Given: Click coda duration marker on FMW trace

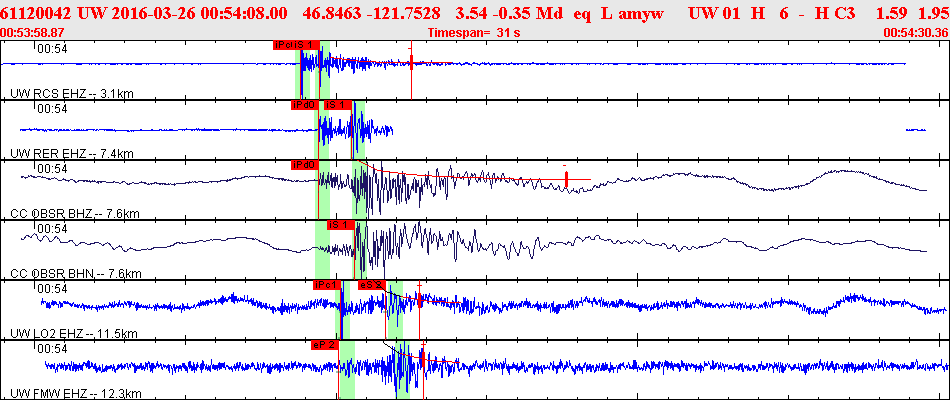Looking at the screenshot, I should coord(423,358).
